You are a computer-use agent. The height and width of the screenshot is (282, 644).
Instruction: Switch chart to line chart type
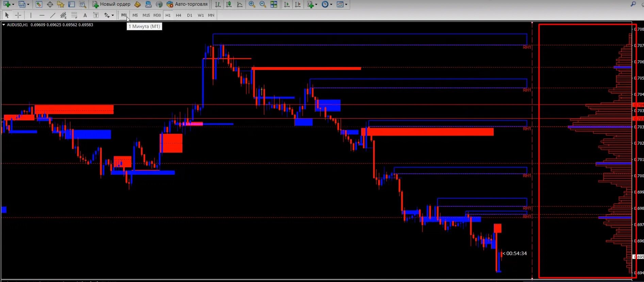(x=240, y=4)
